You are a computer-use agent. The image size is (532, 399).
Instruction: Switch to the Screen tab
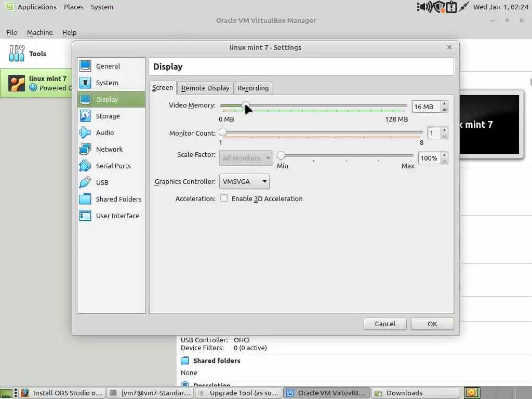pos(163,87)
